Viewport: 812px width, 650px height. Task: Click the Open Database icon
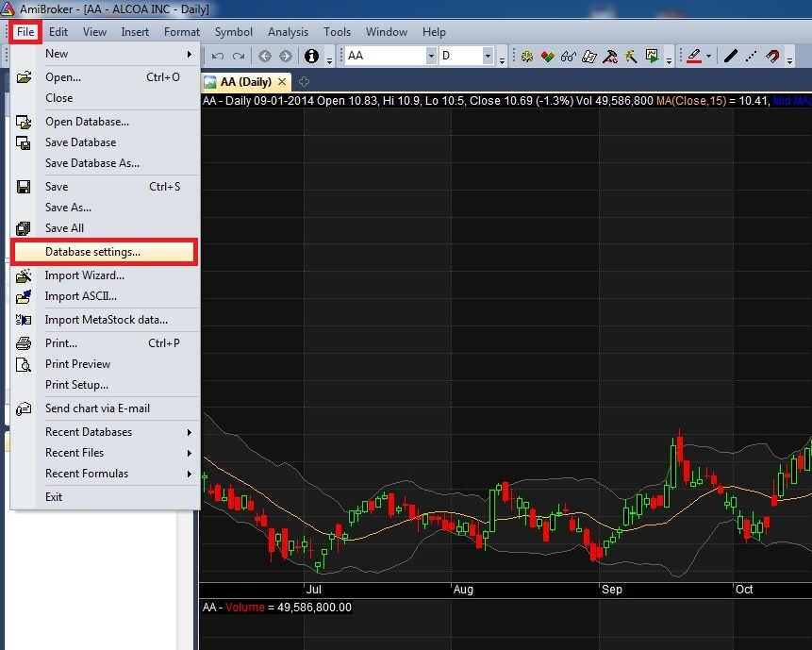click(24, 122)
